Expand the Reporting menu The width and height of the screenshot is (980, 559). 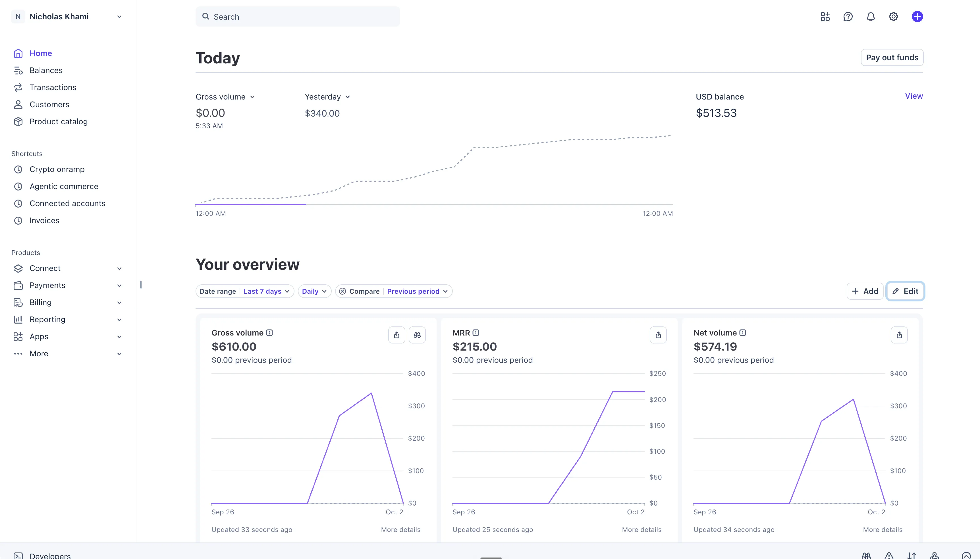68,320
